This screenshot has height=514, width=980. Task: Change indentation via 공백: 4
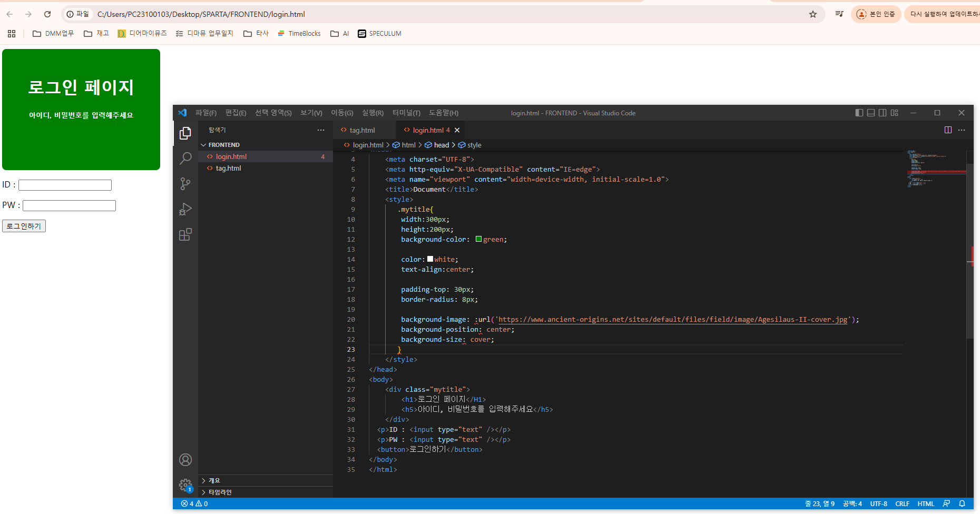point(852,504)
